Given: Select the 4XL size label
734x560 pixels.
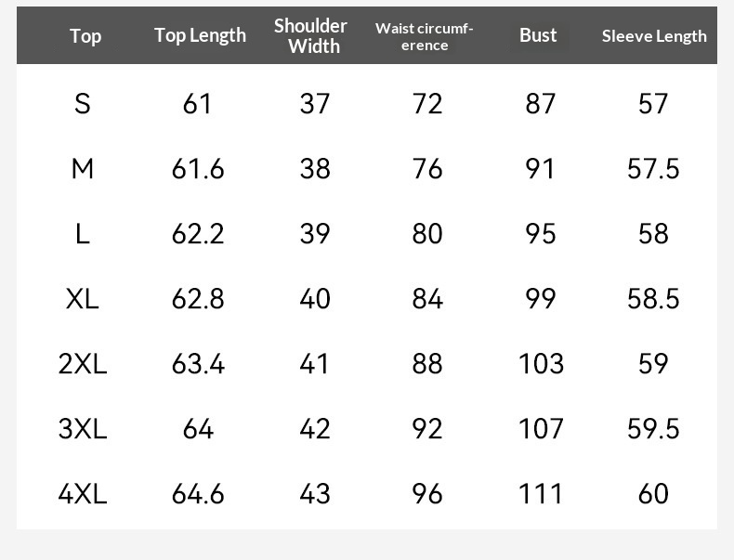Looking at the screenshot, I should (x=83, y=494).
